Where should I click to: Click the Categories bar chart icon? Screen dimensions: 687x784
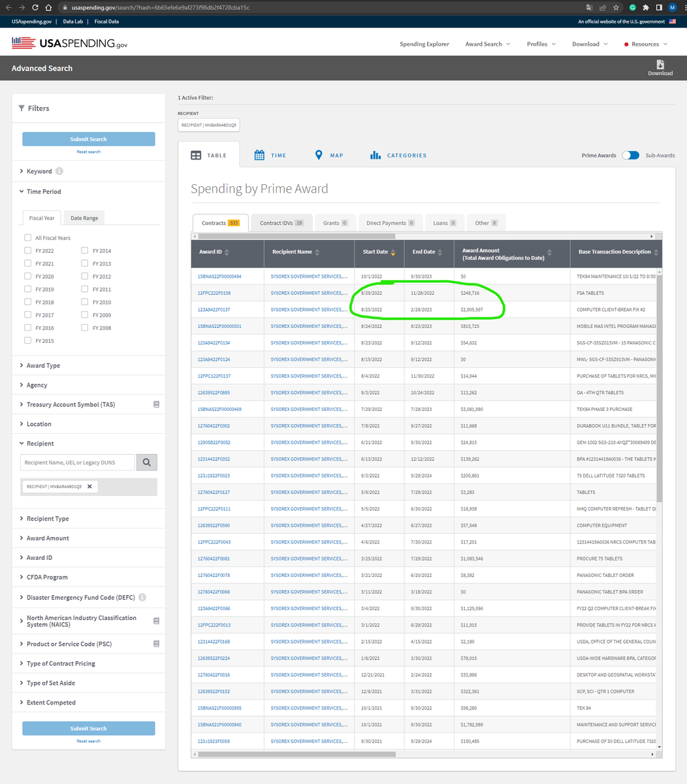(x=375, y=155)
